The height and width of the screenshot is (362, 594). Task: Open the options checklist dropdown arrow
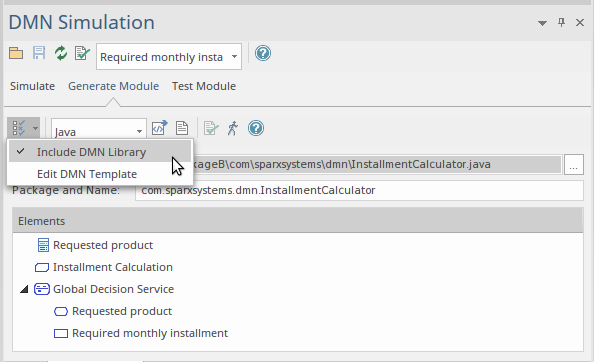(35, 128)
